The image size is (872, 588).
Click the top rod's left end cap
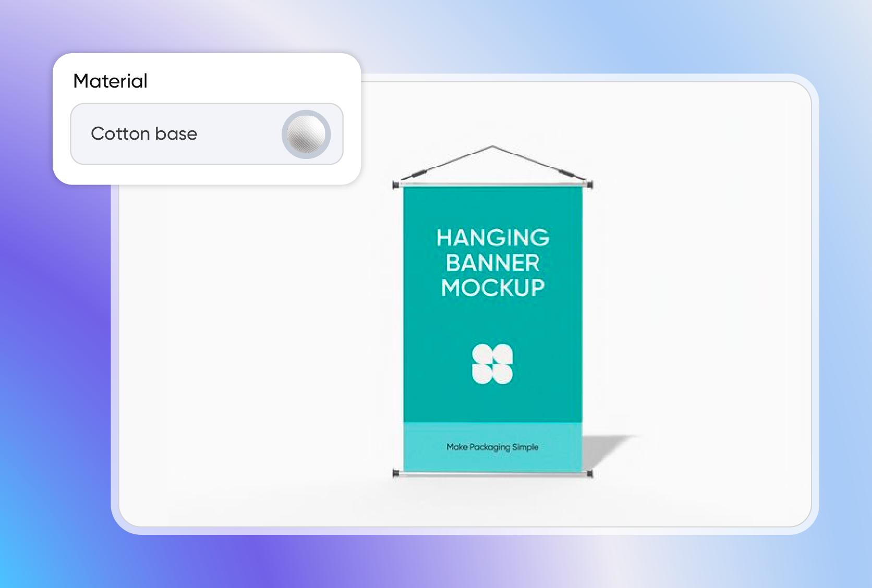(396, 185)
